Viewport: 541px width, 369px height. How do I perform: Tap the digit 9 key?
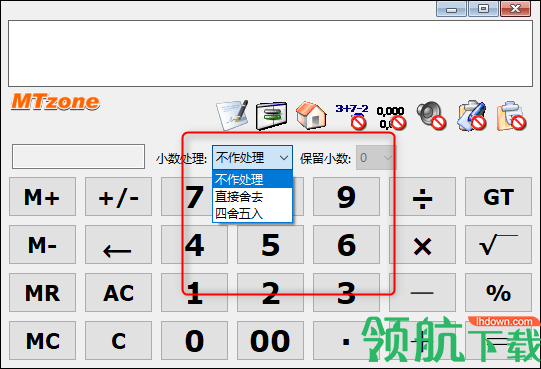tap(346, 197)
